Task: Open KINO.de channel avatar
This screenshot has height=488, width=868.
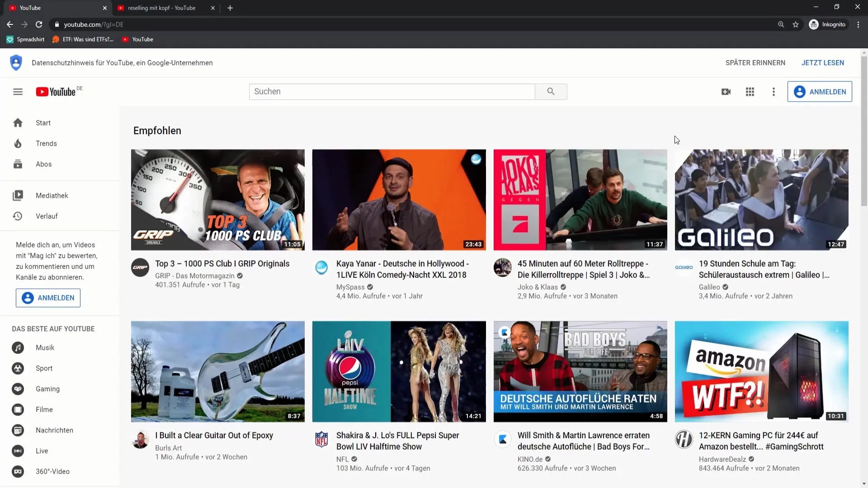Action: (503, 439)
